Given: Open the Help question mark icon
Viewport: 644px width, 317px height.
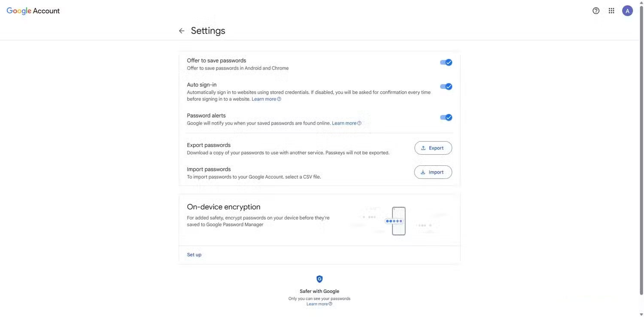Looking at the screenshot, I should tap(596, 11).
